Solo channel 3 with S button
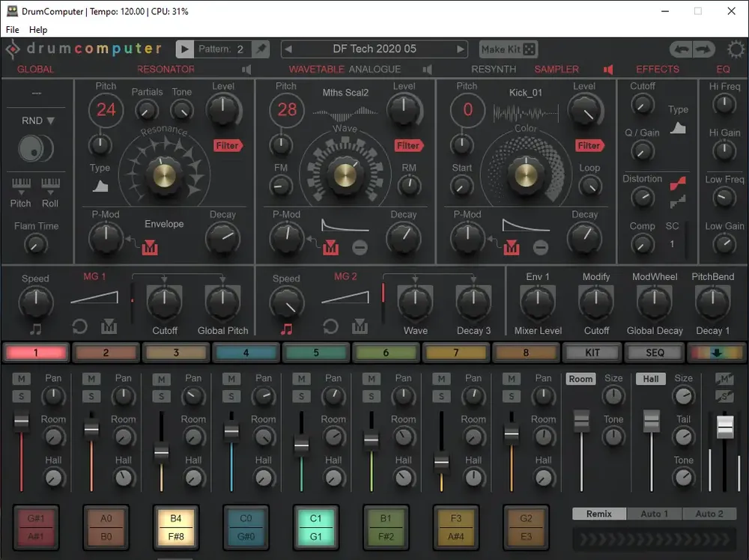 tap(162, 396)
